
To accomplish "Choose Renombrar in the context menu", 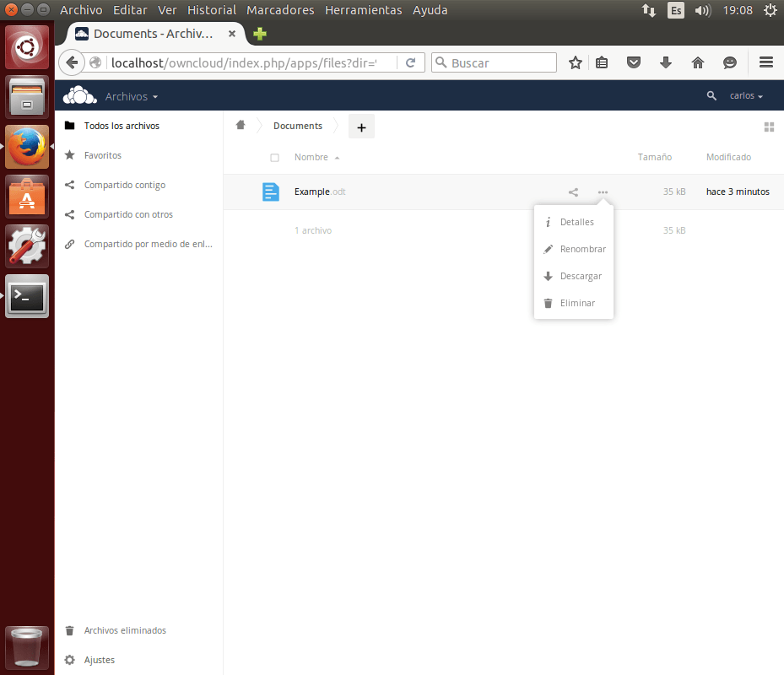I will [574, 249].
